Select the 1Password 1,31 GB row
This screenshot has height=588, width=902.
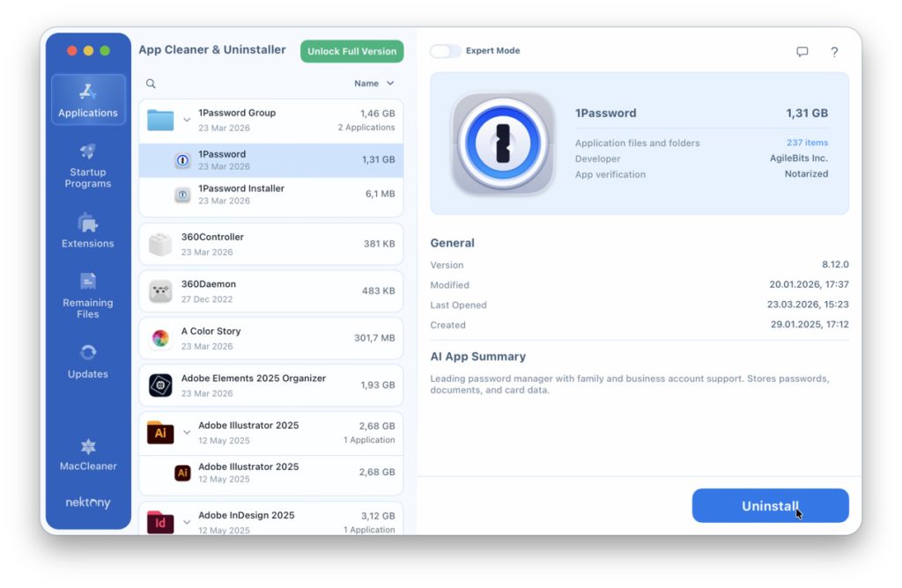[271, 160]
